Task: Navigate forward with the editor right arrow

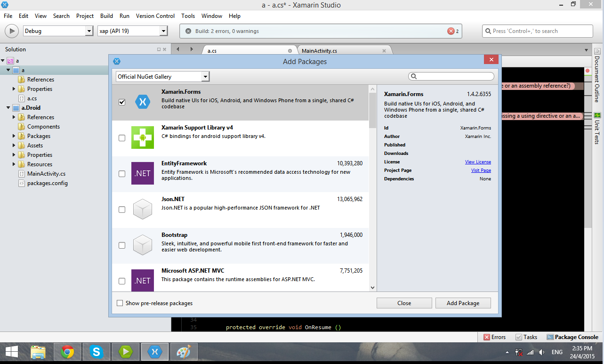Action: tap(192, 49)
